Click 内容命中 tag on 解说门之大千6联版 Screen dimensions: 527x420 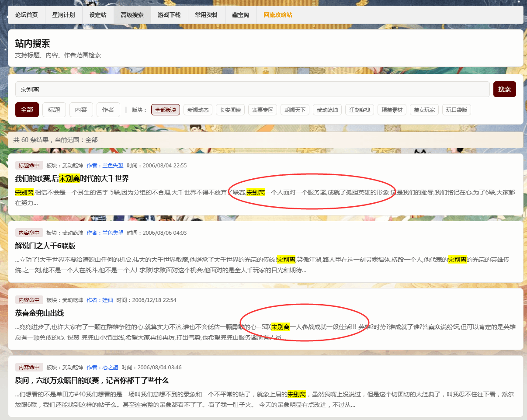coord(29,233)
